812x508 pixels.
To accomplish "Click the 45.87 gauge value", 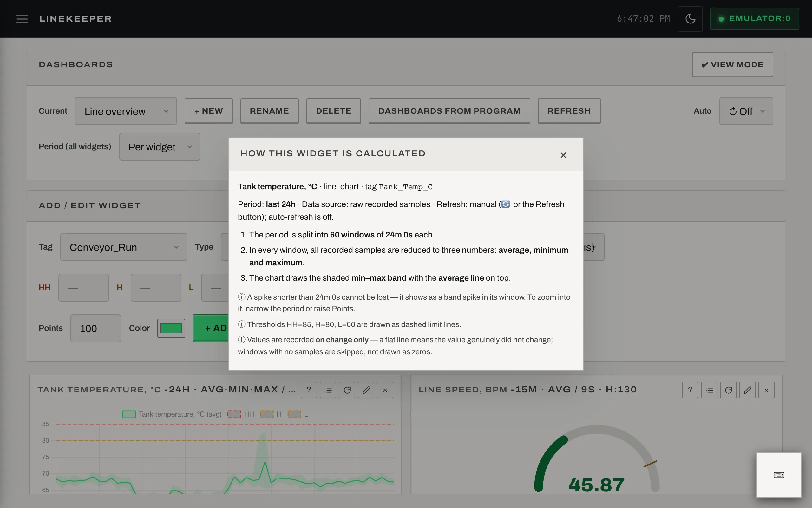I will pyautogui.click(x=596, y=485).
